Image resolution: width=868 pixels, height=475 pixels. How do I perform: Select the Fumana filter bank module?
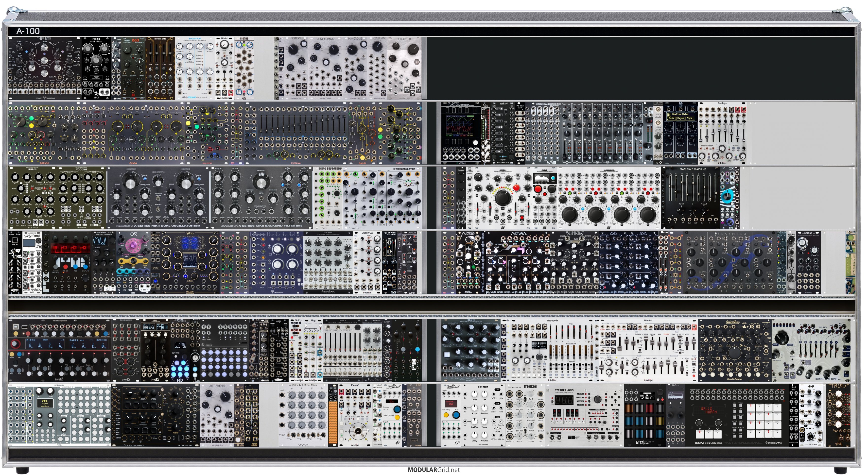pyautogui.click(x=296, y=133)
